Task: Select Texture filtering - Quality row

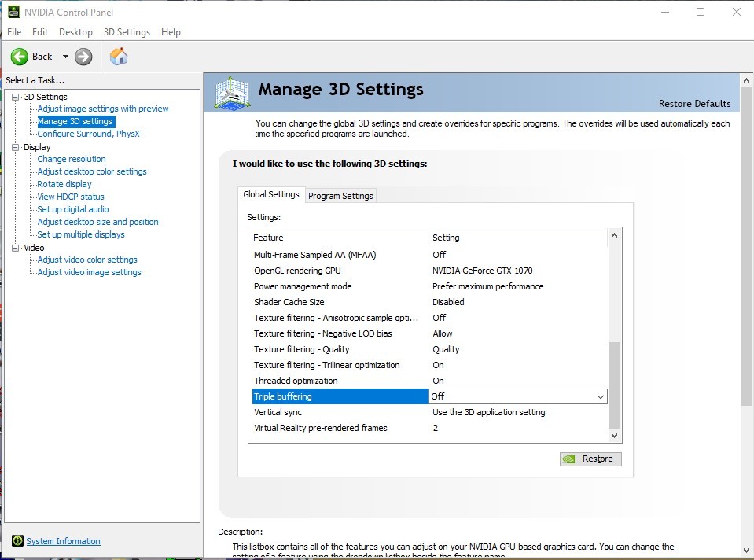Action: coord(429,349)
